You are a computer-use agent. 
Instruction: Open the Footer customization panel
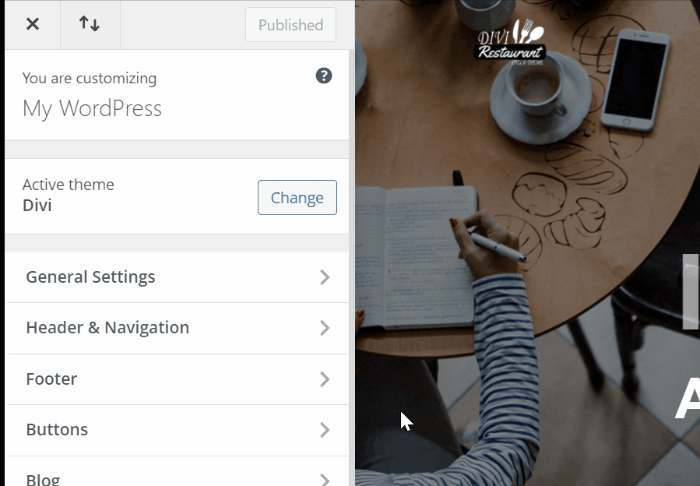point(177,379)
